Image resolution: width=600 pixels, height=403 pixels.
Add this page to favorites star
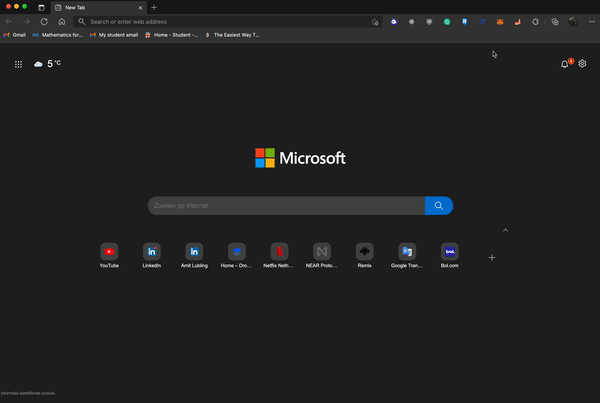(x=375, y=22)
